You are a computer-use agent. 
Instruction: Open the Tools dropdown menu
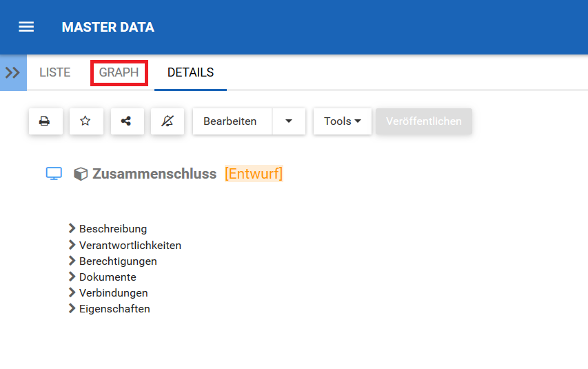click(x=342, y=121)
